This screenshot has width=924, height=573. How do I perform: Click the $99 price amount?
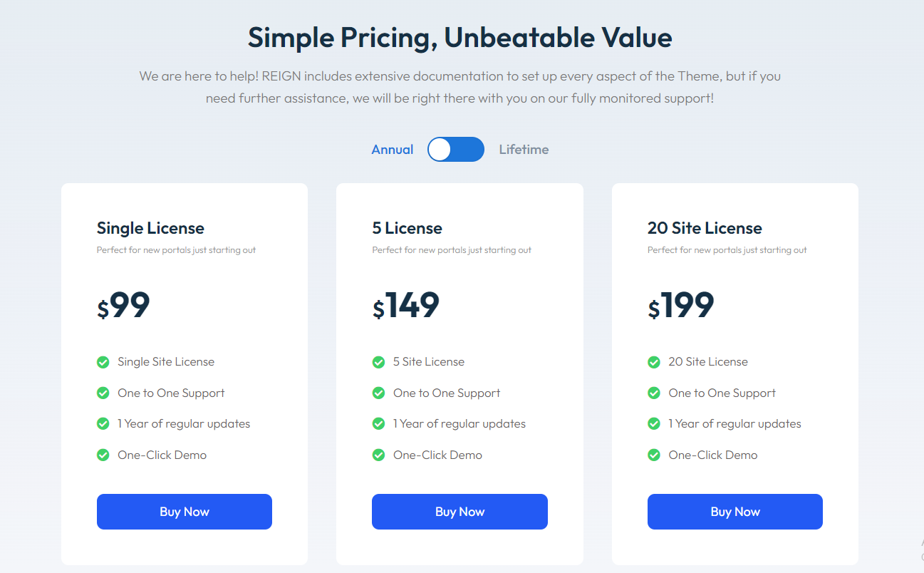124,306
